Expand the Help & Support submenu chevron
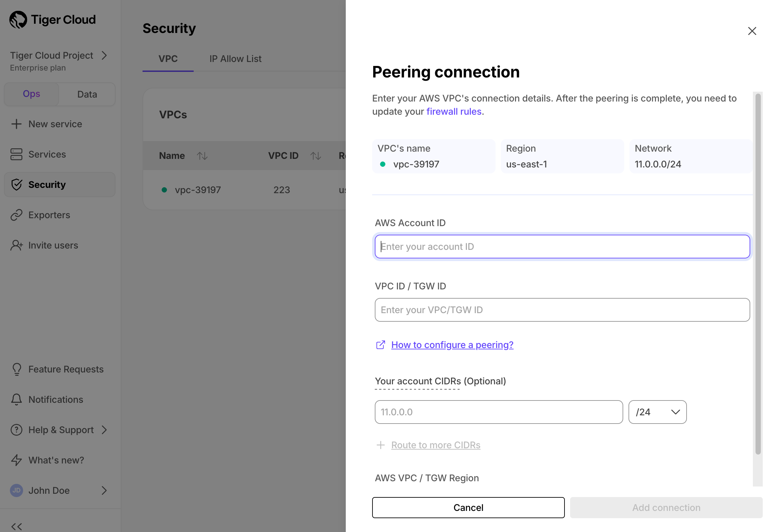Viewport: 774px width, 532px height. 105,430
